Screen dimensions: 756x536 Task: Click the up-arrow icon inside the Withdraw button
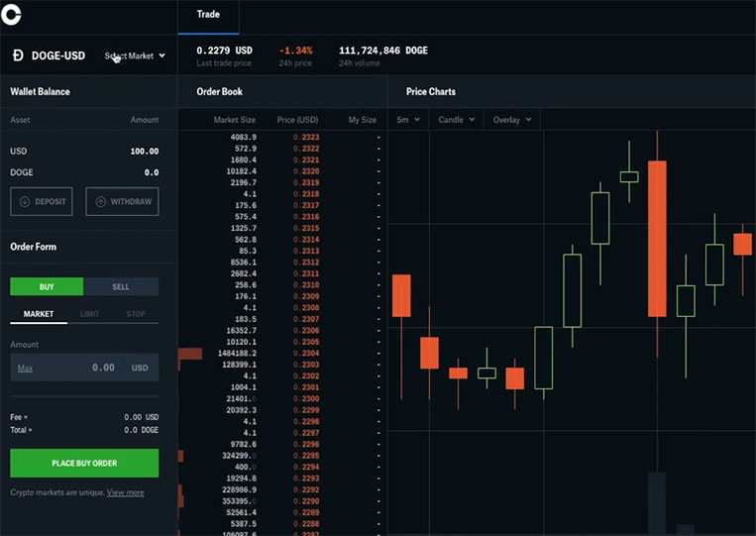(x=100, y=201)
